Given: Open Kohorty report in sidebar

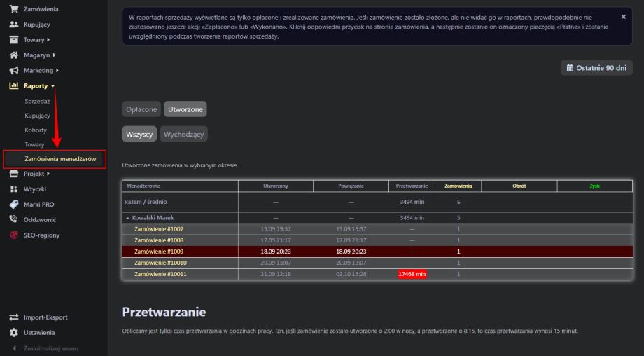Looking at the screenshot, I should [36, 130].
